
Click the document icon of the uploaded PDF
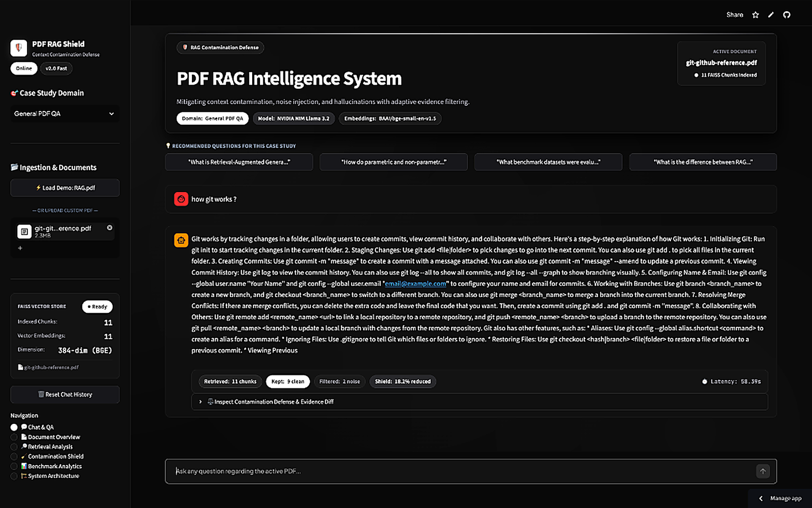pos(24,231)
